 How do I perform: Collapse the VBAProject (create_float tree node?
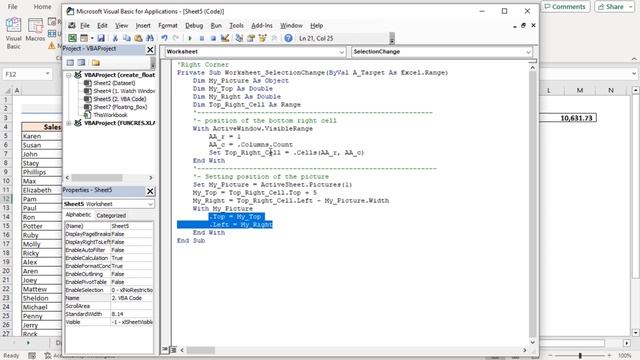click(69, 75)
